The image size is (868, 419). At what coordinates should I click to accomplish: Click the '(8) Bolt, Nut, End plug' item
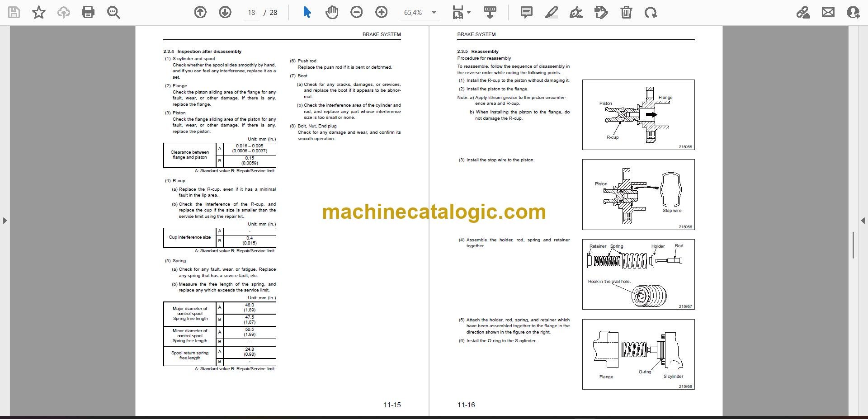click(x=313, y=126)
